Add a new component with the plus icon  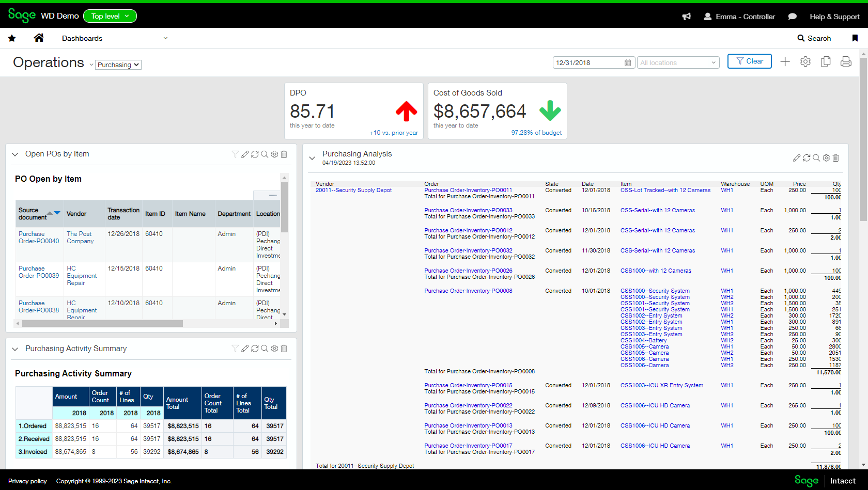tap(785, 61)
